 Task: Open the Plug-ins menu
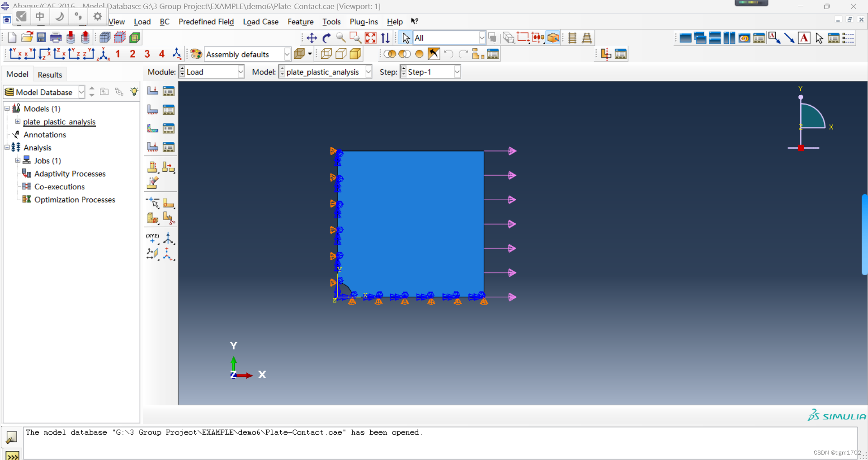point(363,22)
